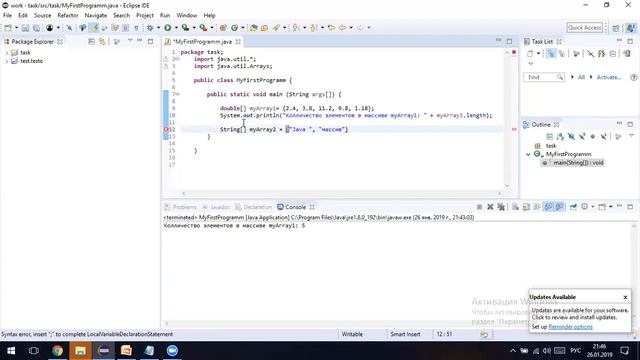Click the Clear Console icon
Image resolution: width=640 pixels, height=360 pixels.
click(x=516, y=207)
